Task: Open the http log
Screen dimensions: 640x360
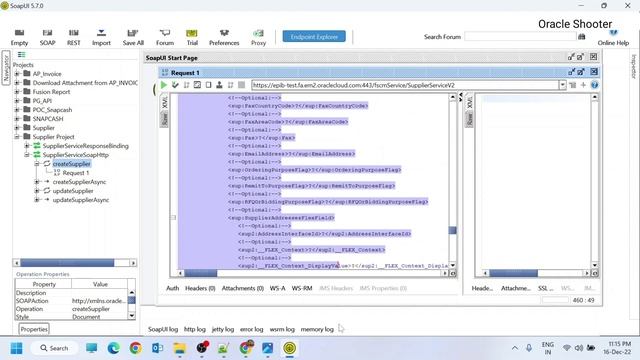Action: (x=195, y=329)
